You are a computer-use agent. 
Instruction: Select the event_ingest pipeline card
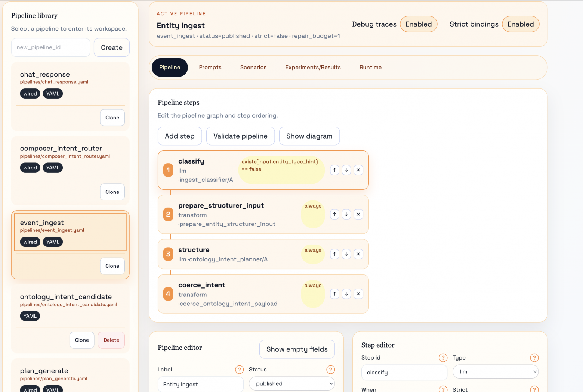click(70, 232)
